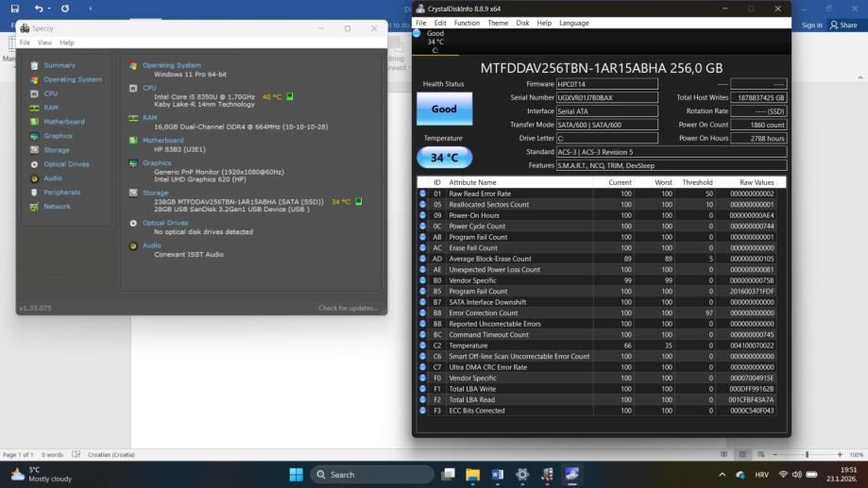Select Network icon in Speccy sidebar
This screenshot has height=488, width=868.
click(34, 207)
